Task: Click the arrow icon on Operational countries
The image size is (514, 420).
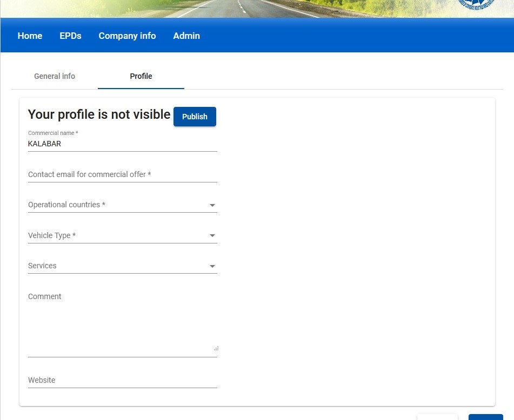Action: (212, 206)
